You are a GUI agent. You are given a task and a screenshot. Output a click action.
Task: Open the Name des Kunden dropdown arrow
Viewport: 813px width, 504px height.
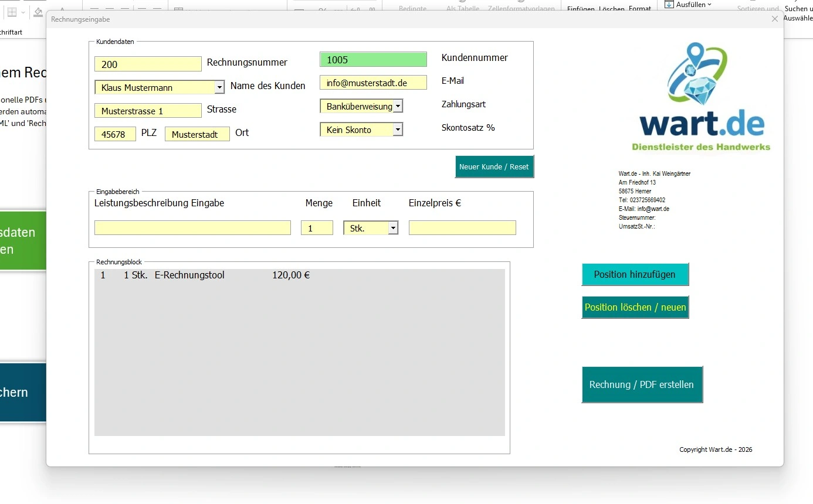[219, 87]
